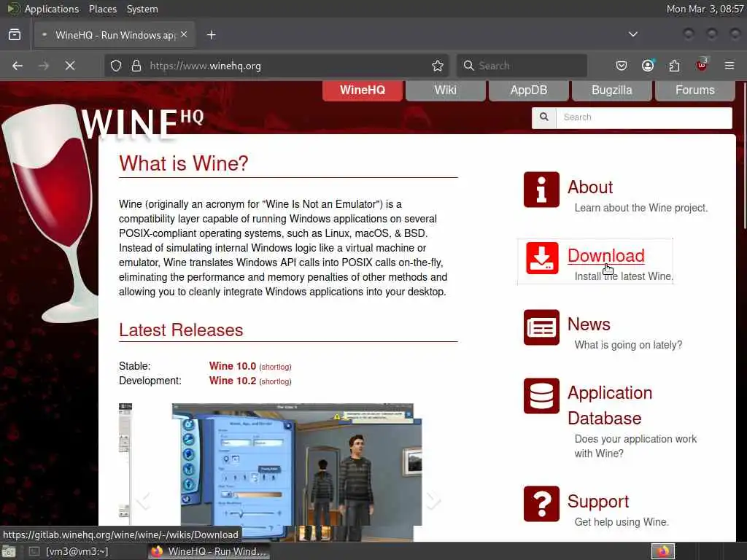Click the Firefox icon in bottom panel tray
This screenshot has width=747, height=560.
663,551
